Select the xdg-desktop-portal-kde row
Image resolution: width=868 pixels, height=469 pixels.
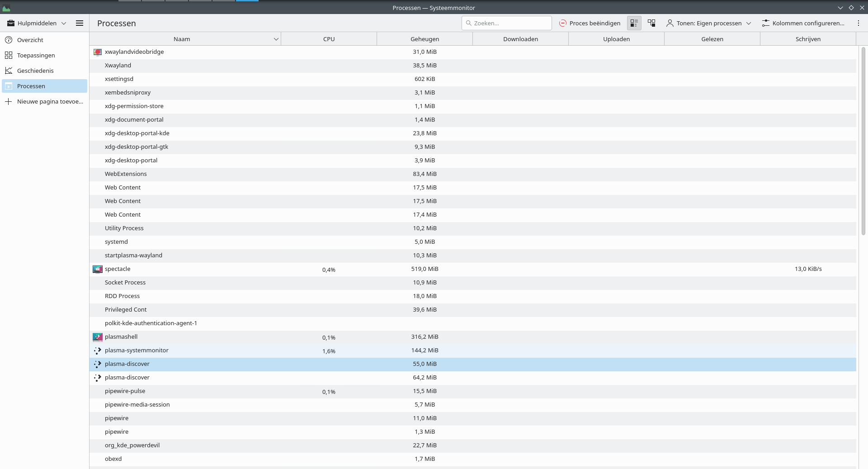tap(472, 133)
